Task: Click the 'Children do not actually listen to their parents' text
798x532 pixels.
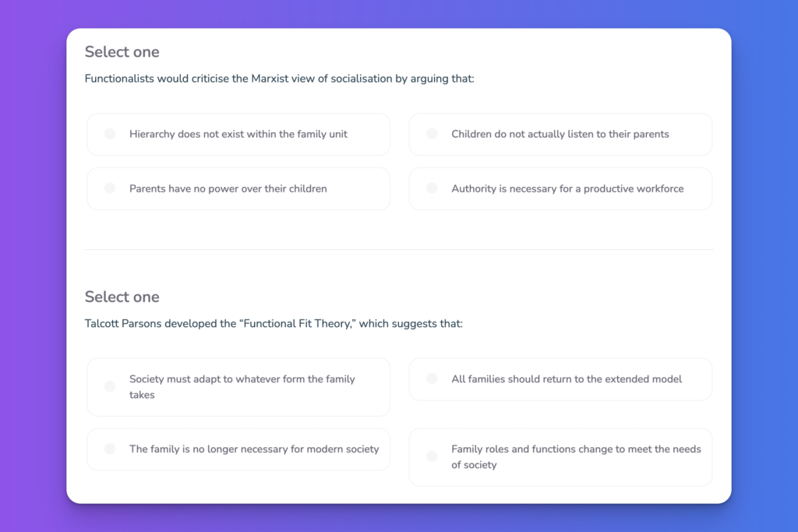Action: 560,134
